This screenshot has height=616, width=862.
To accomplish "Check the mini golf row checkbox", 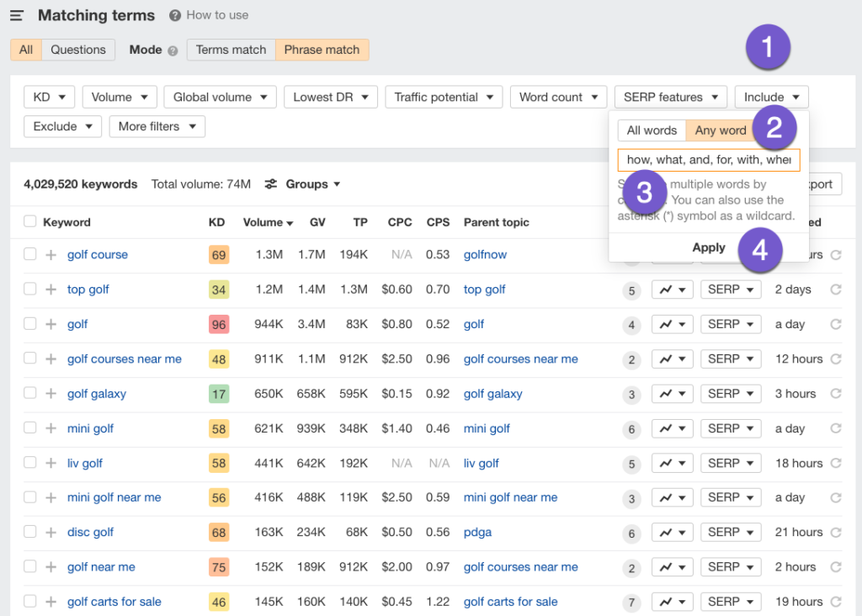I will (29, 427).
